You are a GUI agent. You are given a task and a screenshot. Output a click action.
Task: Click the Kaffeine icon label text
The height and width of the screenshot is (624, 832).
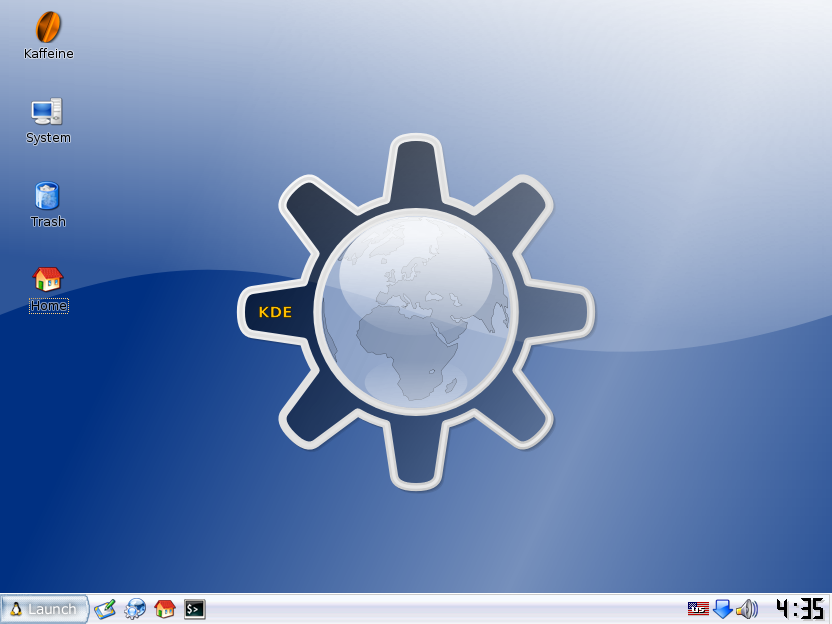point(48,54)
